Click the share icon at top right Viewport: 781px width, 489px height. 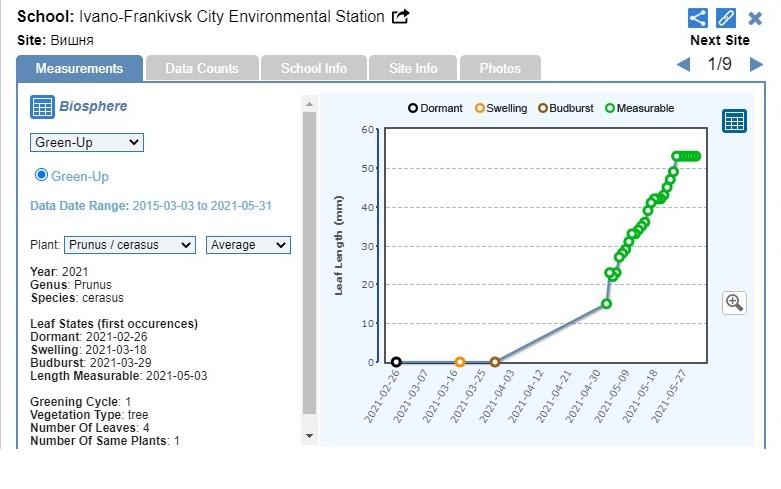pos(698,18)
